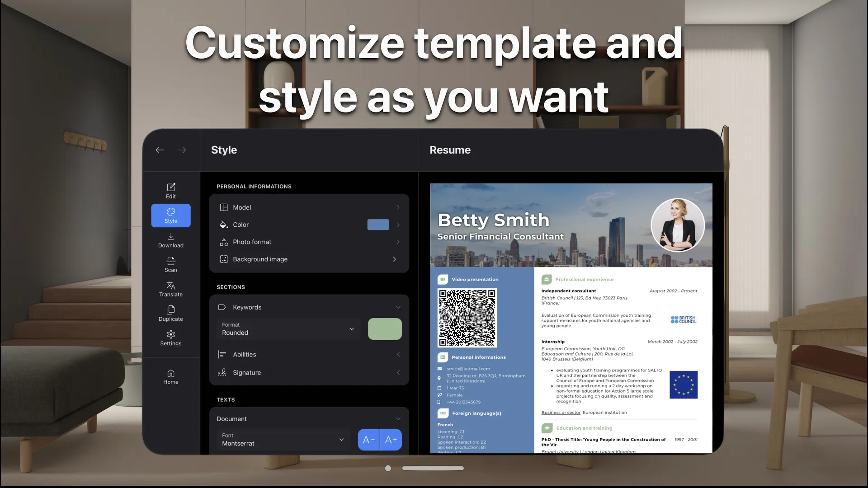Viewport: 868px width, 488px height.
Task: Click the carousel progress bar at bottom
Action: coord(433,468)
